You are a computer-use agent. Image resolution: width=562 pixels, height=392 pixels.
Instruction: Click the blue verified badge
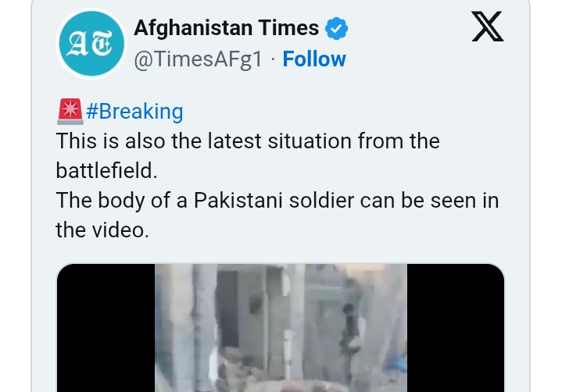point(336,28)
